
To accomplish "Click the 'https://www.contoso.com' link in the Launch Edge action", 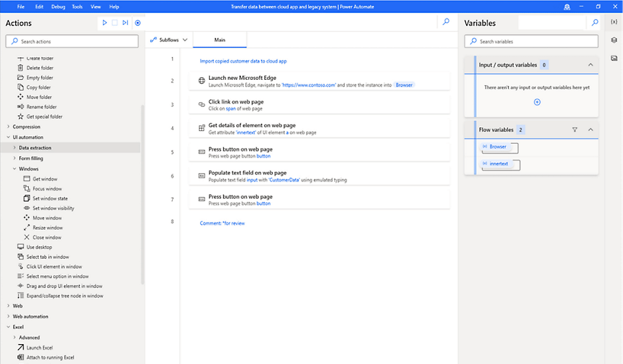I will tap(308, 85).
